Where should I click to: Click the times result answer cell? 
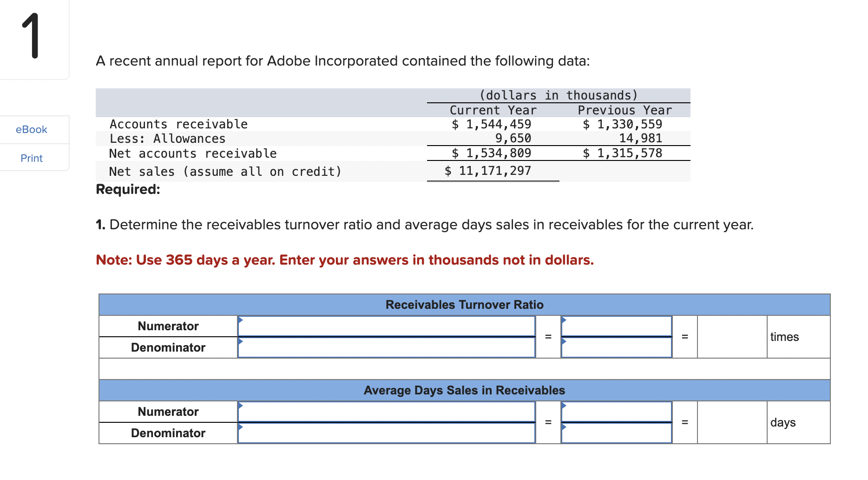click(732, 336)
